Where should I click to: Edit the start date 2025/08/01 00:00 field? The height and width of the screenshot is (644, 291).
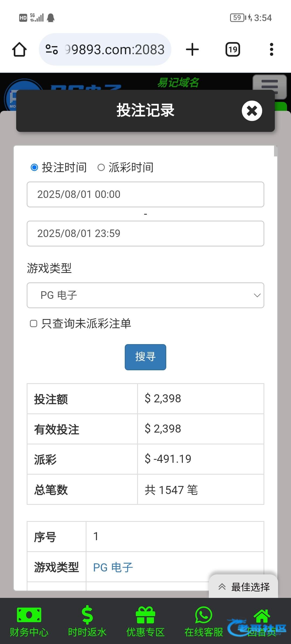pos(145,194)
